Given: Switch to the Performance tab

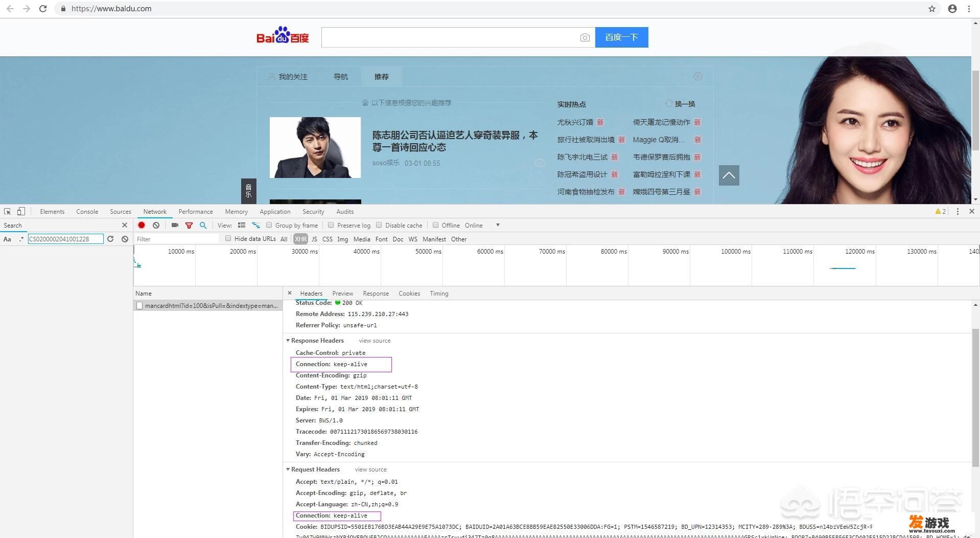Looking at the screenshot, I should [x=196, y=211].
